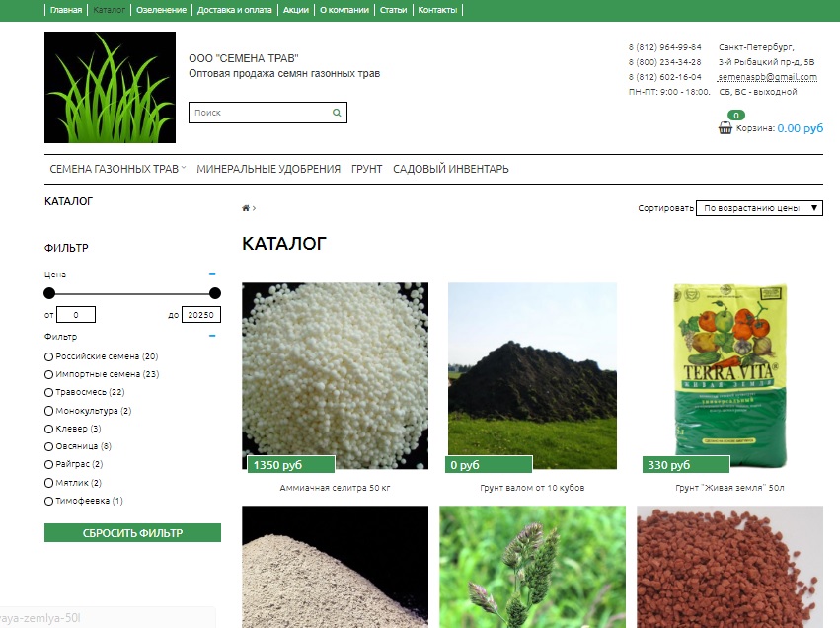Click the grass seed head image
Screen dimensions: 840x628
pyautogui.click(x=532, y=567)
